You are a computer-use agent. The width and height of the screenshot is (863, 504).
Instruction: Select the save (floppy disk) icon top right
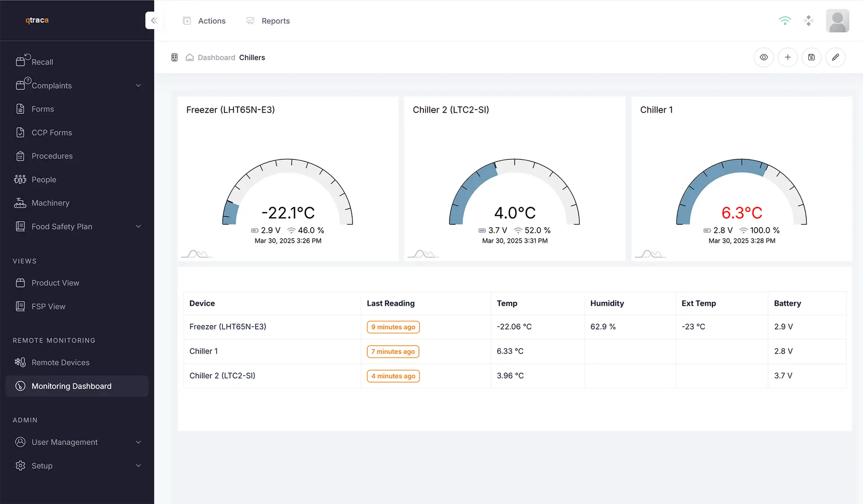(811, 57)
